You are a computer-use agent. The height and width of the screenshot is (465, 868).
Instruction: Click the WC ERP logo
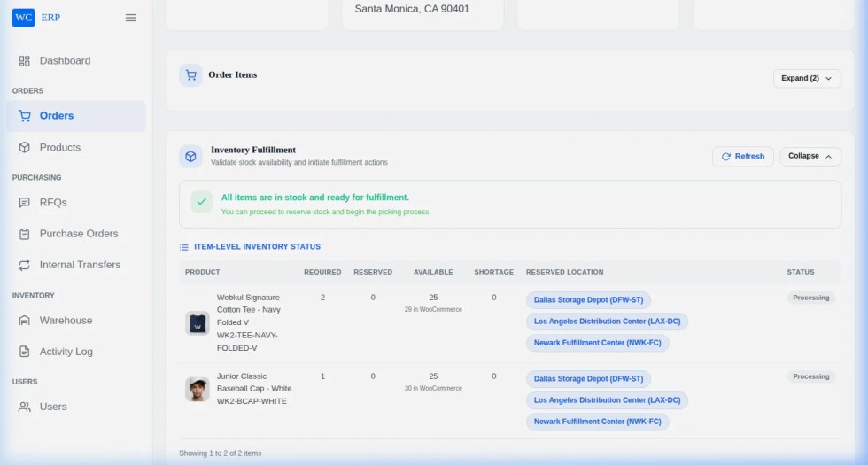[x=36, y=18]
